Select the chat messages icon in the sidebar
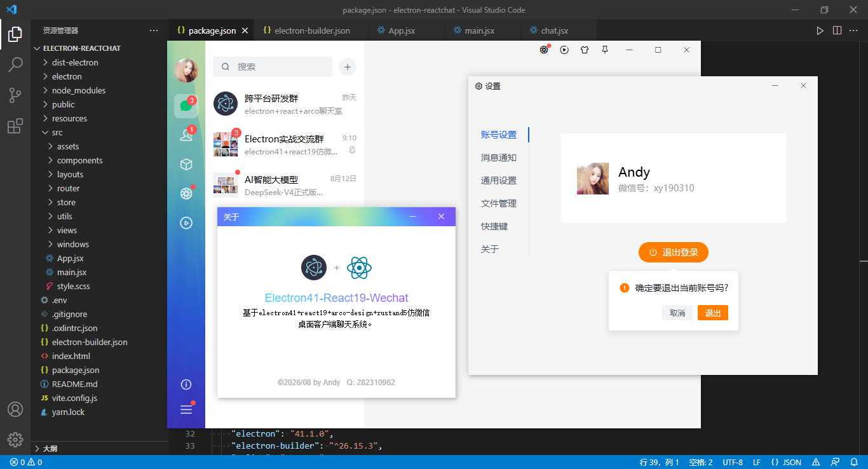 click(x=186, y=105)
